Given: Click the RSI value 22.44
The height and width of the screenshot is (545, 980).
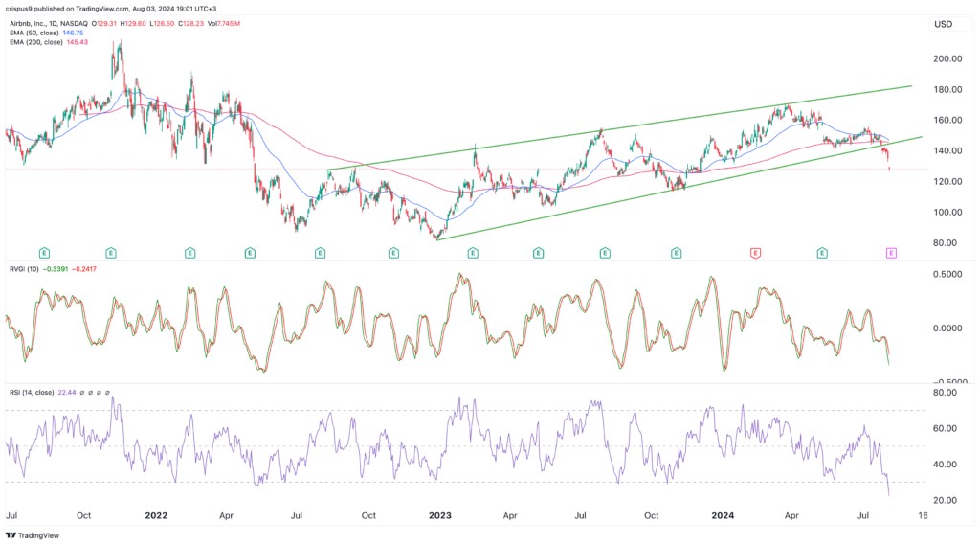Looking at the screenshot, I should tap(67, 393).
